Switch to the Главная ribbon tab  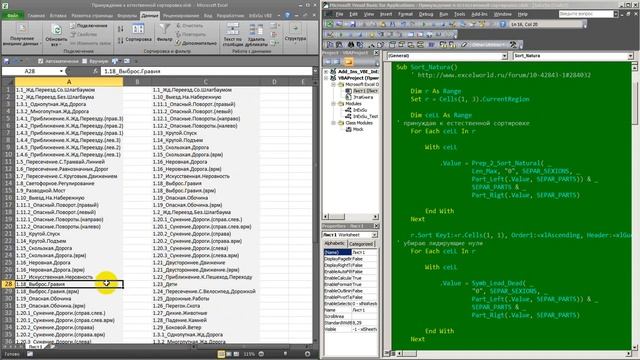tap(36, 16)
